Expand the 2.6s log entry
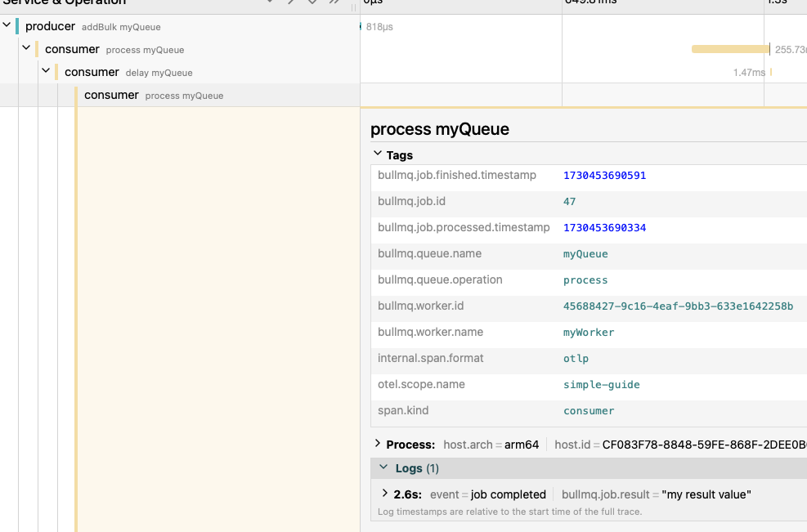Image resolution: width=807 pixels, height=532 pixels. (385, 494)
